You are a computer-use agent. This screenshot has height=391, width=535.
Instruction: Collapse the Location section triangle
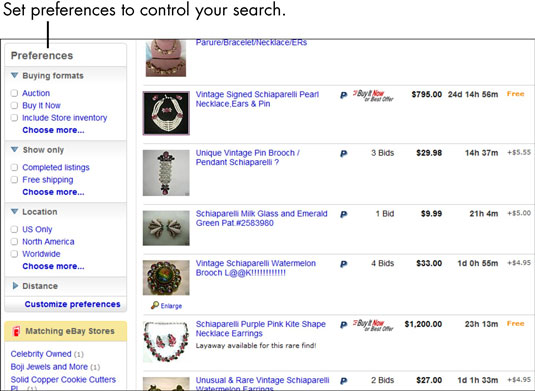tap(14, 212)
